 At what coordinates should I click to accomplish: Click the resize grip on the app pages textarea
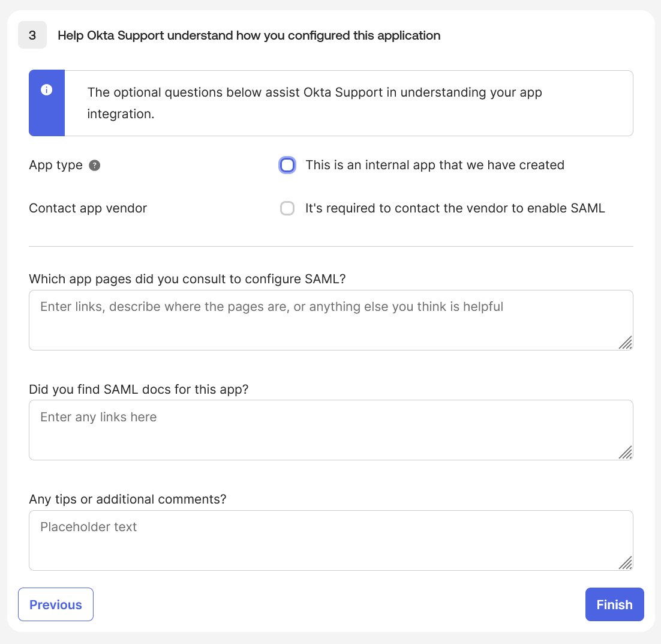(x=627, y=343)
